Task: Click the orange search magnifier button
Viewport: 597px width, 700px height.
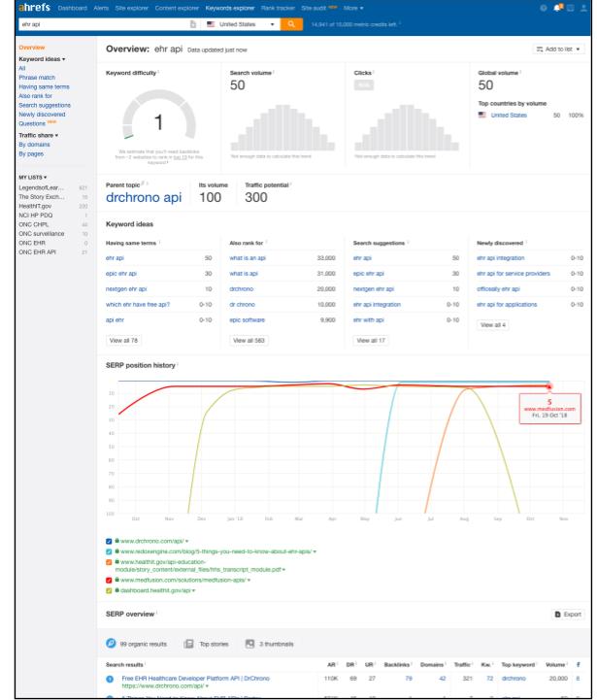Action: tap(291, 24)
